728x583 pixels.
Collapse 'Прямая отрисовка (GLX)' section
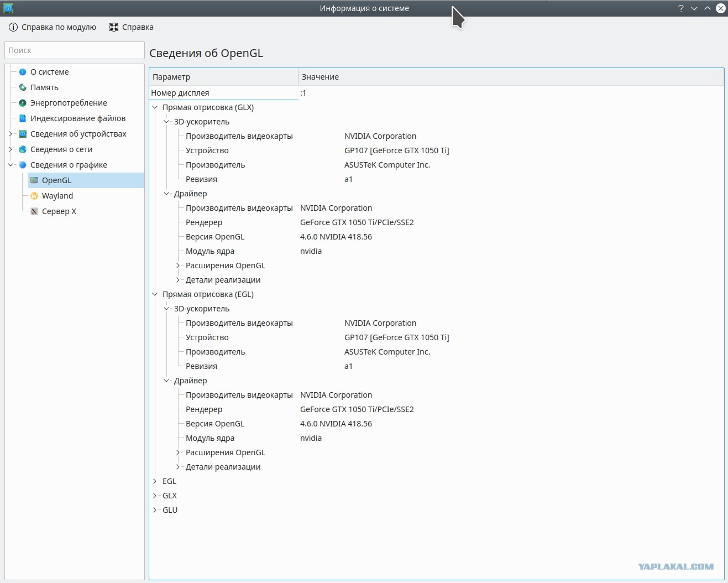[155, 107]
